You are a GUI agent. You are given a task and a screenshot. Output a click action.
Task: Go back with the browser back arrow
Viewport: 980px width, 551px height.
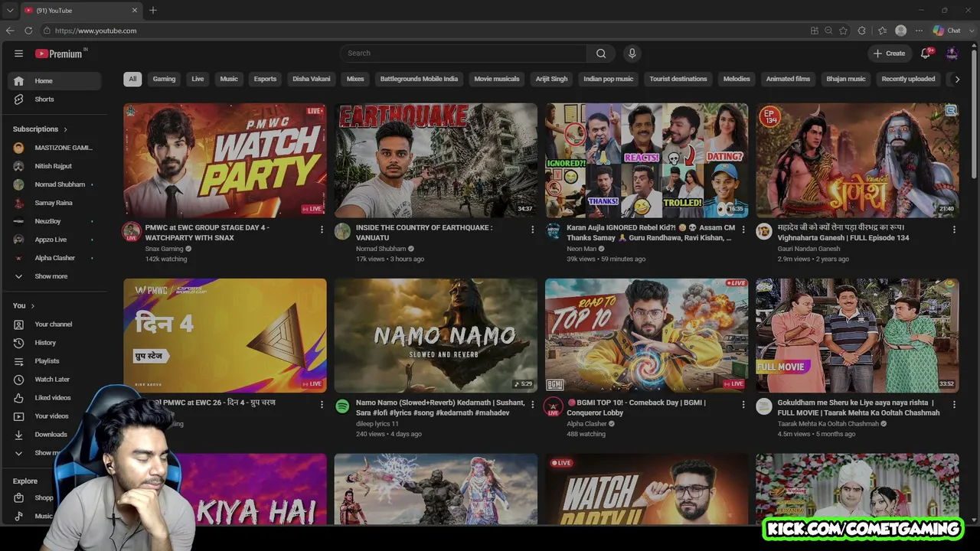tap(10, 31)
